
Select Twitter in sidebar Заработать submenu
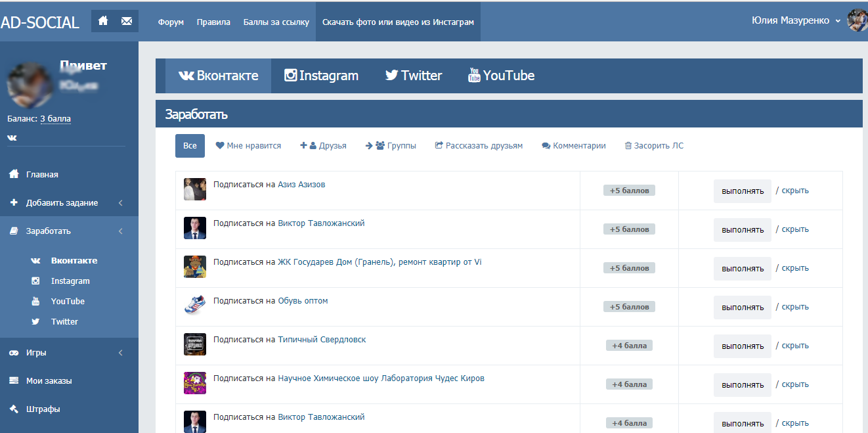point(64,322)
